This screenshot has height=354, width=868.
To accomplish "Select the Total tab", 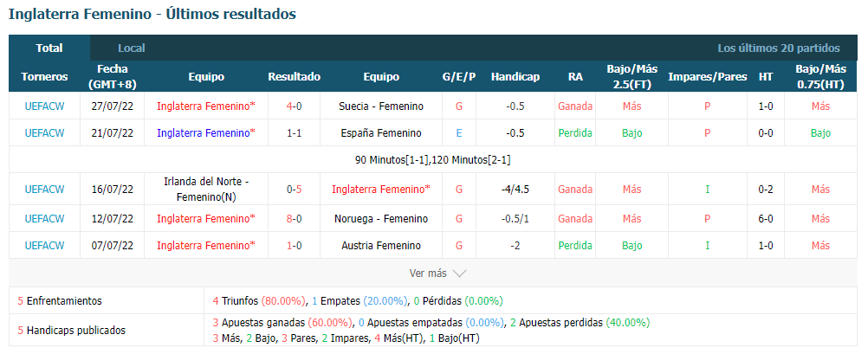I will [49, 48].
